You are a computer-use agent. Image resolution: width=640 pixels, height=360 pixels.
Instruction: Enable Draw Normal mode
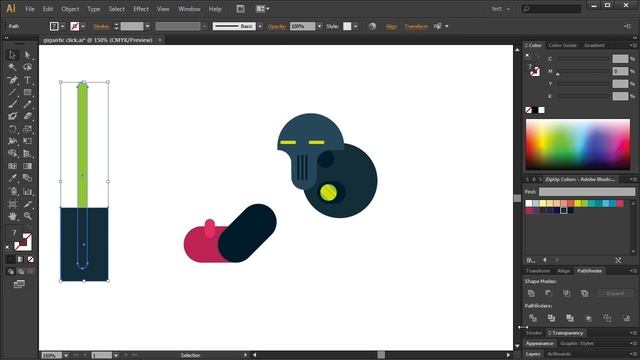(11, 271)
